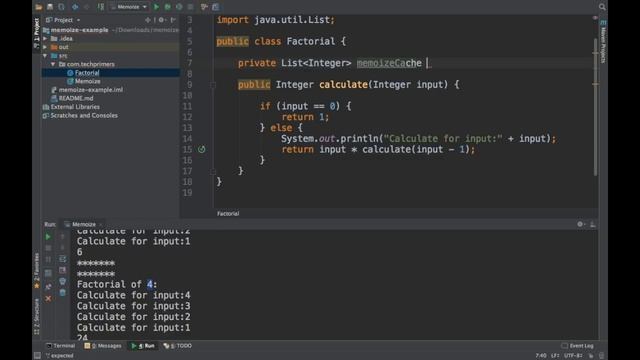Clear console output with trash icon

[x=62, y=292]
